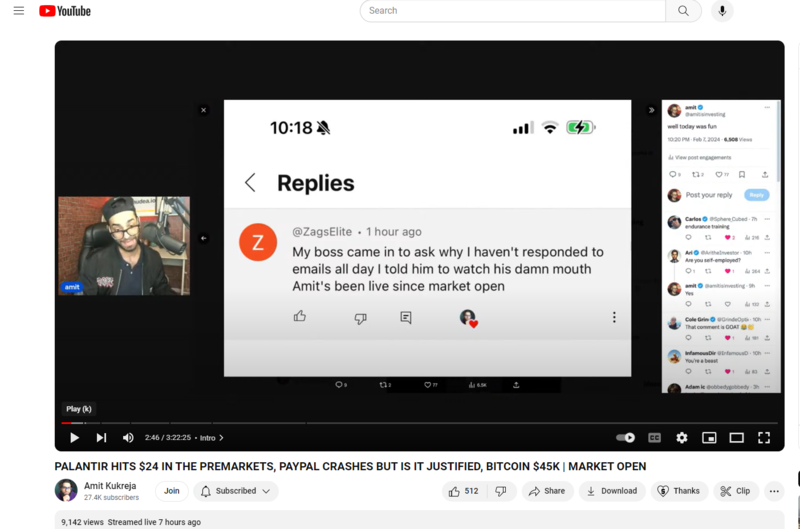Open the YouTube hamburger guide menu
The width and height of the screenshot is (800, 529).
pos(19,11)
